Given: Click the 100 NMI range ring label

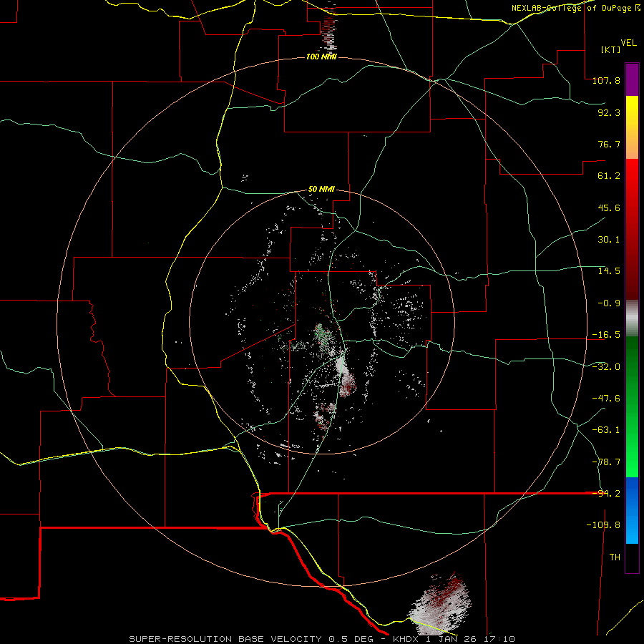Looking at the screenshot, I should 321,57.
